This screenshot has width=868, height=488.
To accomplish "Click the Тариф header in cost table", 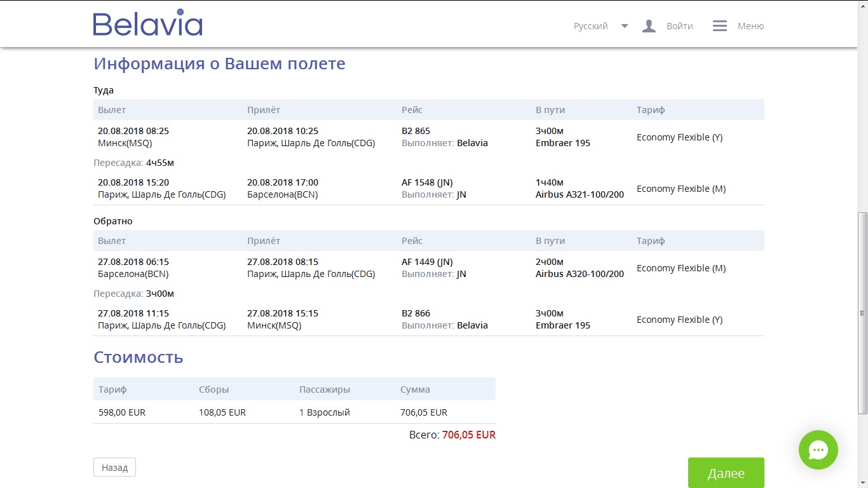I will pyautogui.click(x=112, y=390).
